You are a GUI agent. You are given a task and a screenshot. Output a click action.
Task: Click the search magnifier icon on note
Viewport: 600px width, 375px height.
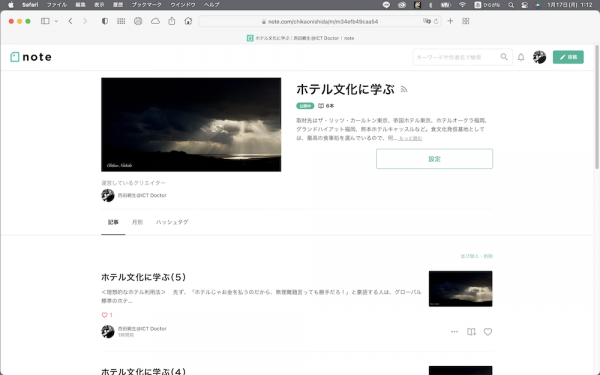point(504,57)
